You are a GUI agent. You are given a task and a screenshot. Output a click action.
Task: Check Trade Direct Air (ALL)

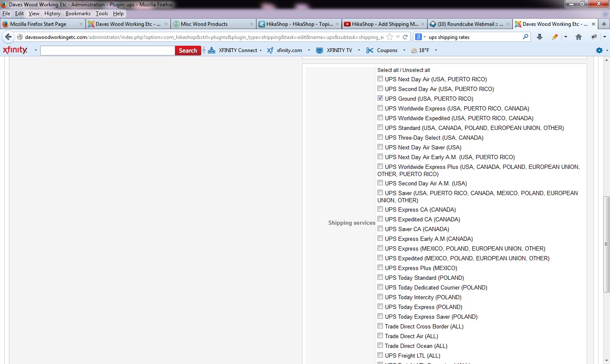380,336
